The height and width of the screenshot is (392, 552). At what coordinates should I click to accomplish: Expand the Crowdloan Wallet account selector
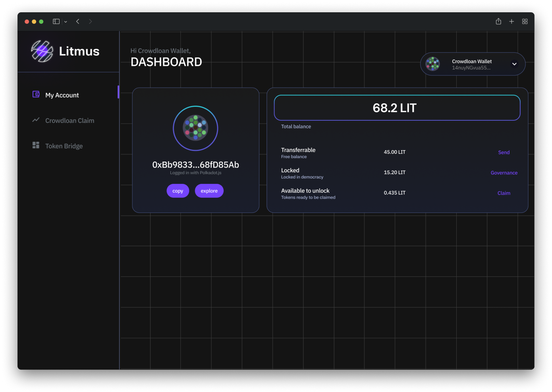514,64
